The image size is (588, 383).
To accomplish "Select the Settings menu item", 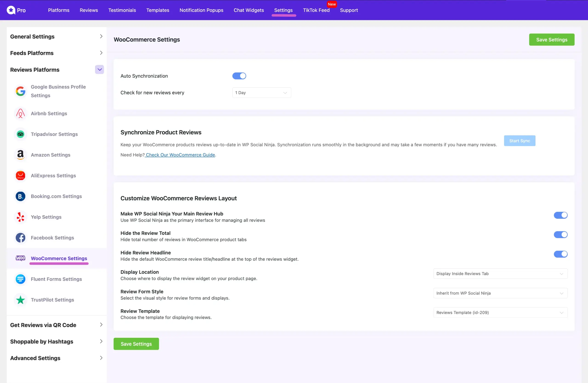I will 283,10.
